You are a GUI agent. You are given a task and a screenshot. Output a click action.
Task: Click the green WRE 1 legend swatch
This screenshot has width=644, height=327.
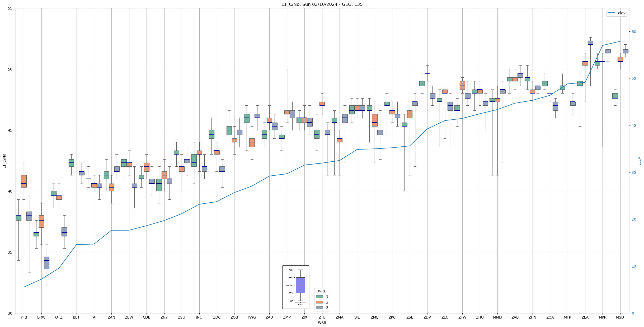[x=319, y=297]
